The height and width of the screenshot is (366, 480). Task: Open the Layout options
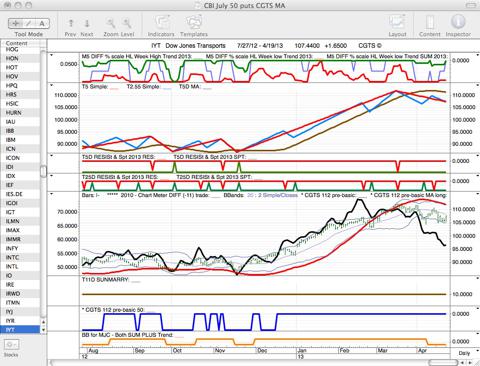[x=397, y=26]
